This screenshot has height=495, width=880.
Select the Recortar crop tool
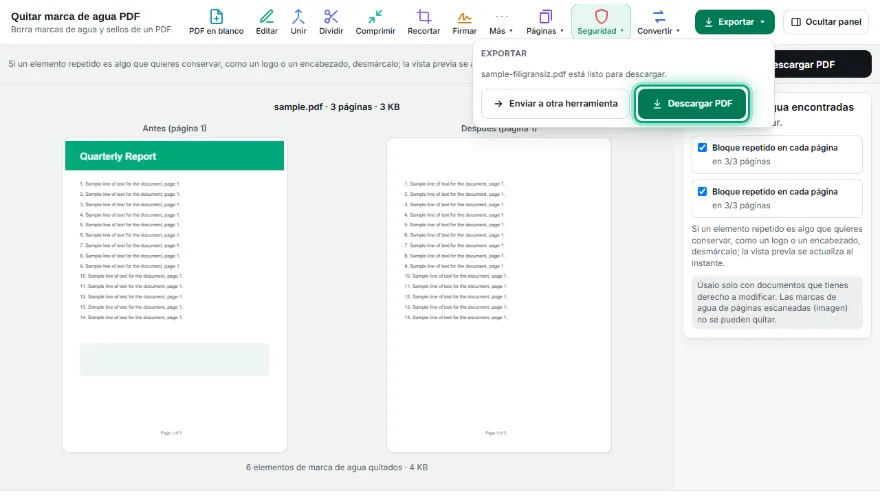point(423,22)
